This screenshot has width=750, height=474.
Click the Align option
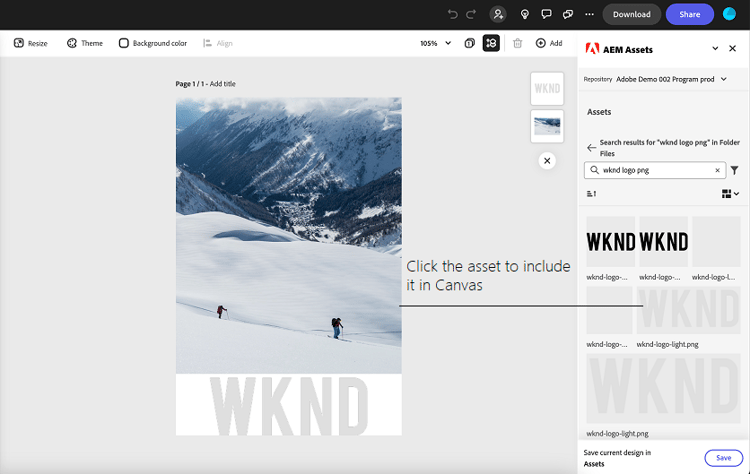pyautogui.click(x=218, y=43)
